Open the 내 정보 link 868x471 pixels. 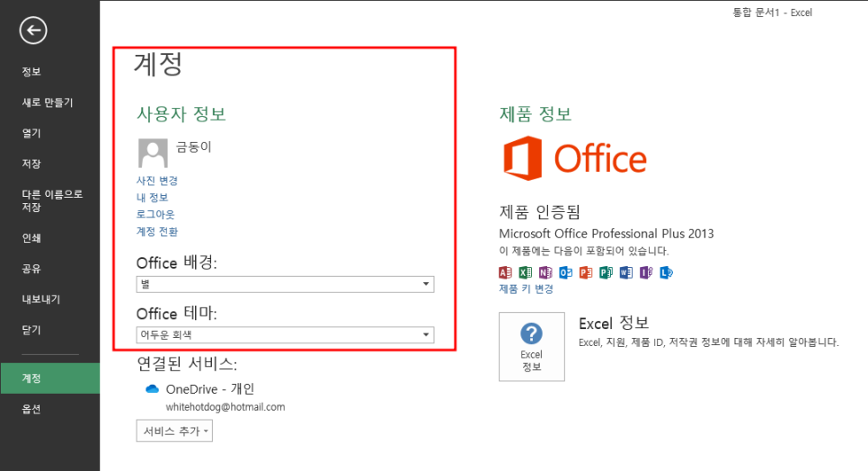click(x=152, y=198)
